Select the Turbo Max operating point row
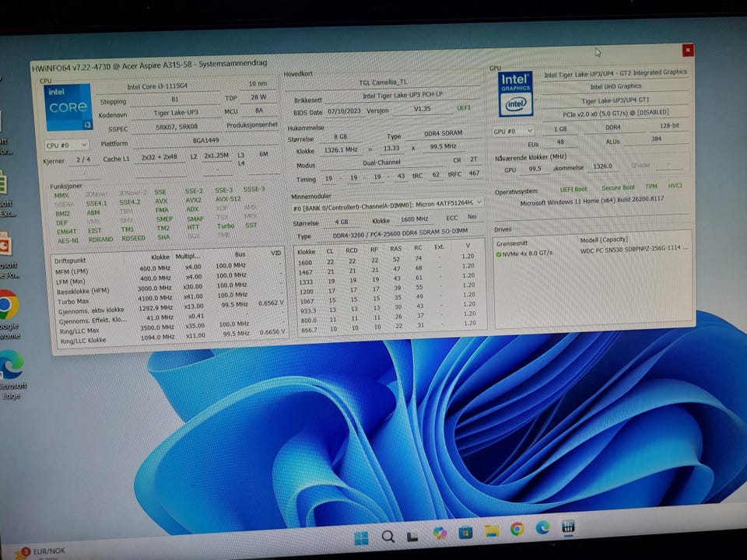This screenshot has height=560, width=747. 170,299
